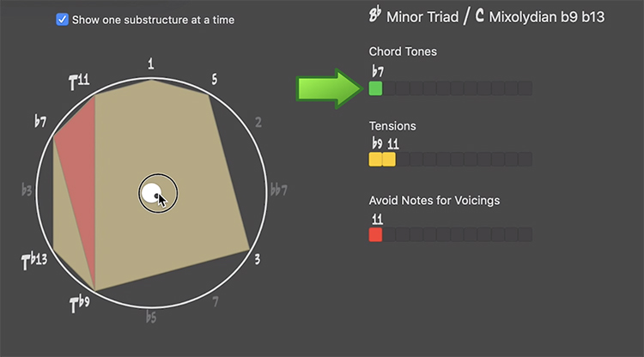Click the red avoid-note 11 square

click(375, 235)
